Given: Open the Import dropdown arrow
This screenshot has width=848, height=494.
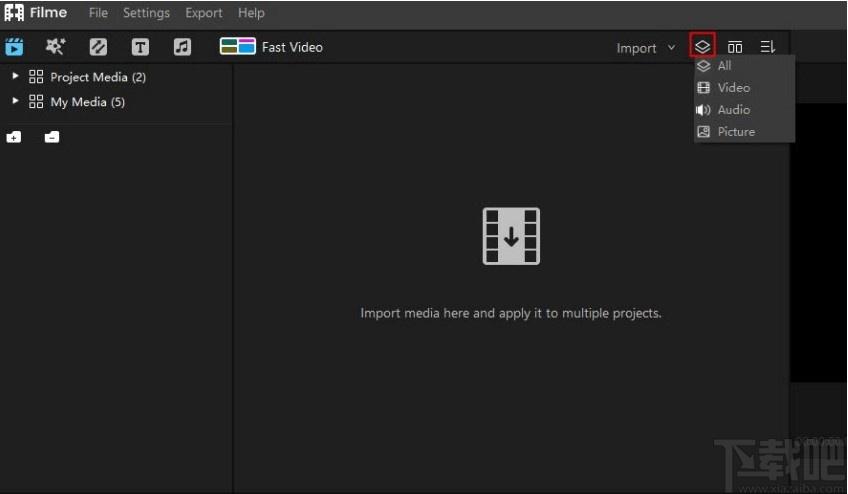Looking at the screenshot, I should tap(671, 48).
